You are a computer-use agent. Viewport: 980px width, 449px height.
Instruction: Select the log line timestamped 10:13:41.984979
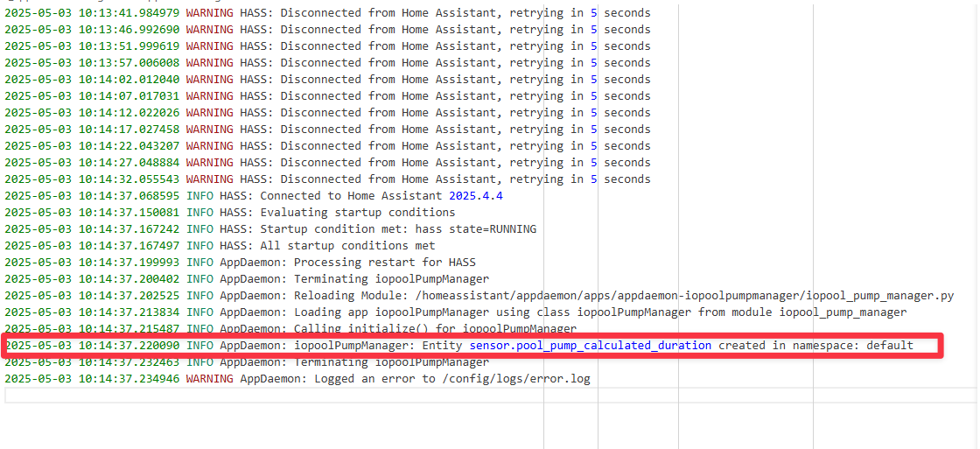(327, 12)
